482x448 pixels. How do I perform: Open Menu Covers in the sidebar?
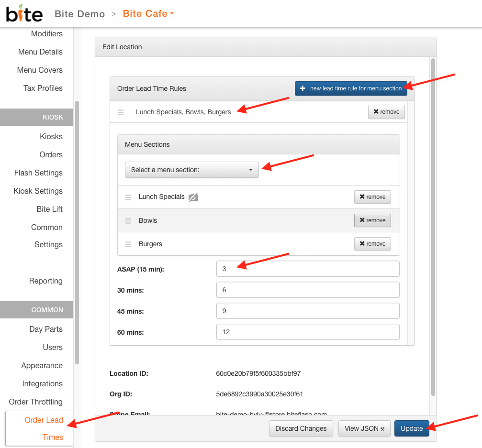[40, 70]
